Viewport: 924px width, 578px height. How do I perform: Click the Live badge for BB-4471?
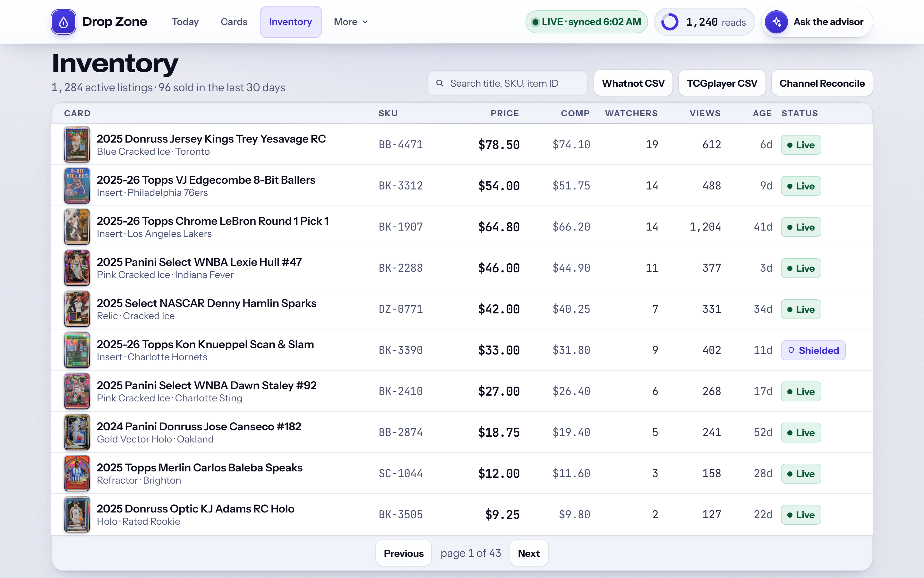point(801,145)
